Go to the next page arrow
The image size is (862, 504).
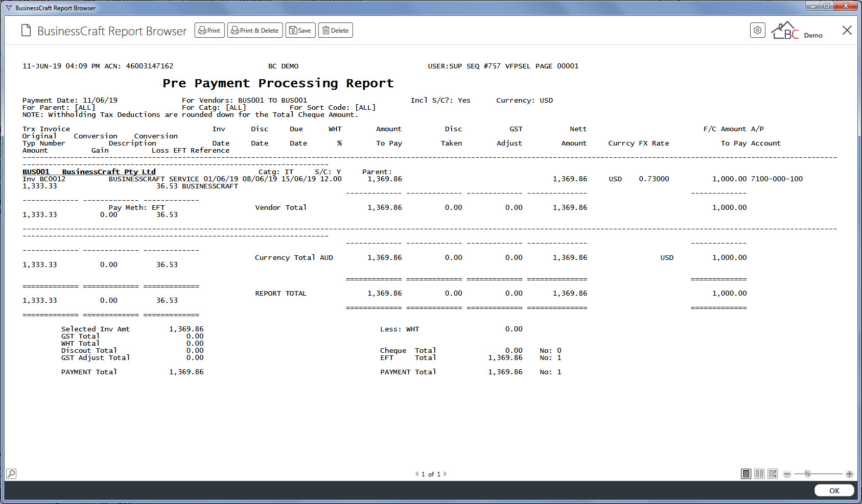tap(445, 474)
